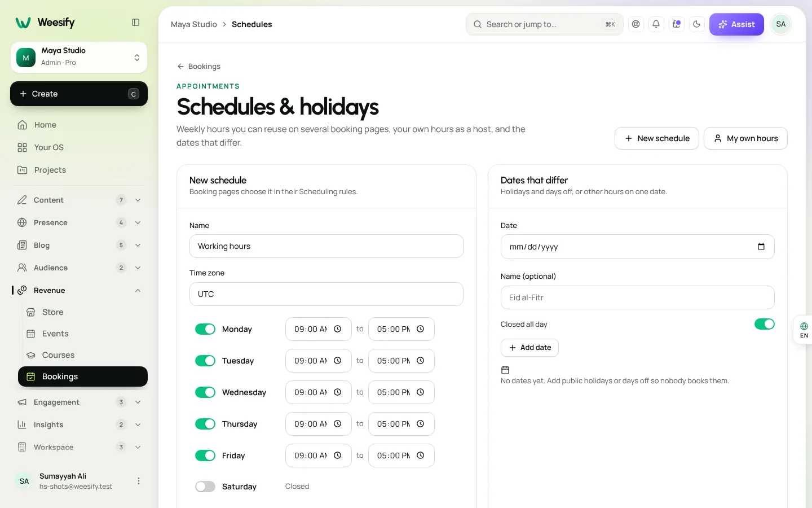Click the Maya Studio workspace avatar
Viewport: 812px width, 508px height.
click(26, 58)
